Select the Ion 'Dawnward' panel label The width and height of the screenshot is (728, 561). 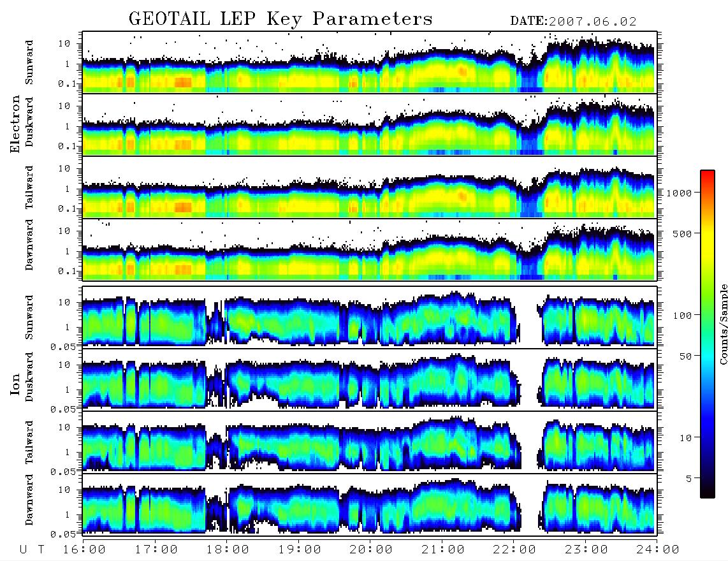(29, 500)
